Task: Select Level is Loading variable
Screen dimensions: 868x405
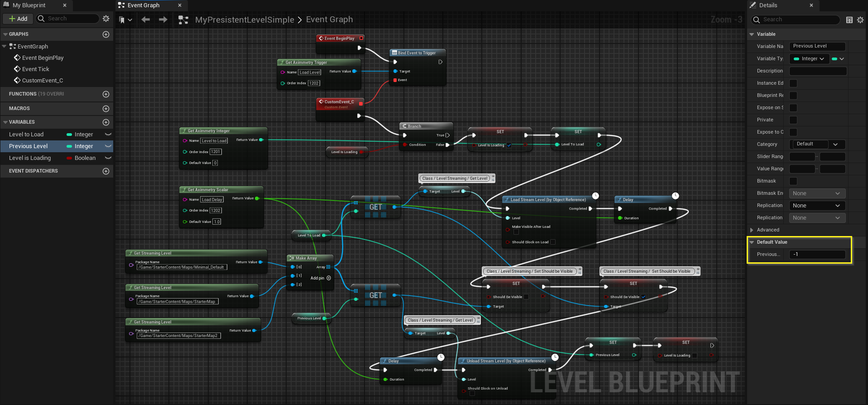Action: (30, 158)
